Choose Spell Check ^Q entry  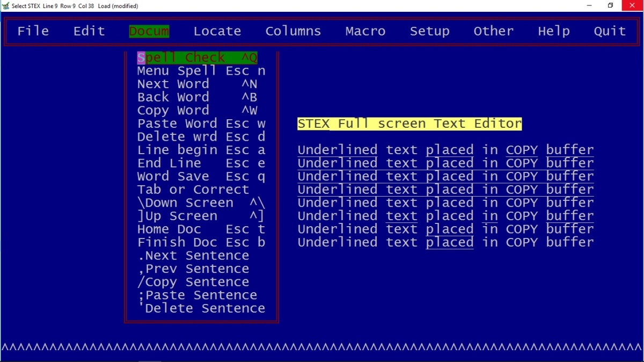tap(197, 57)
